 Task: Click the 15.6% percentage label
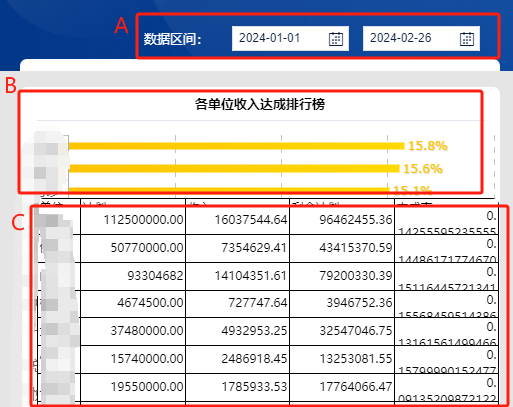(423, 169)
